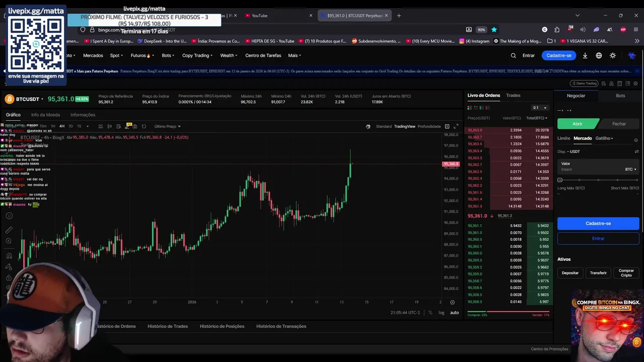The height and width of the screenshot is (362, 644).
Task: Switch to the Trades tab
Action: coord(513,95)
